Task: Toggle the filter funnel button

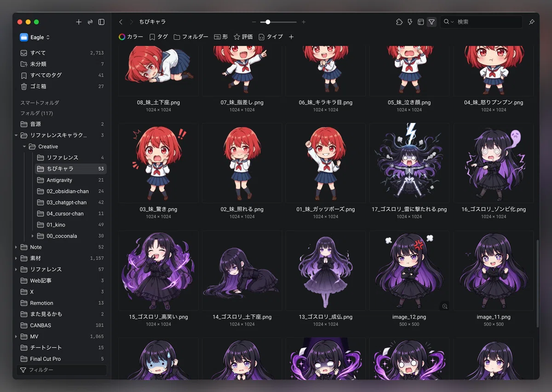Action: [431, 22]
